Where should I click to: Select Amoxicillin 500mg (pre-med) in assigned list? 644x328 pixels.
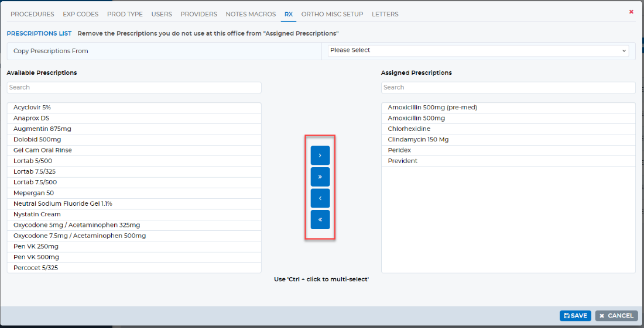[508, 108]
